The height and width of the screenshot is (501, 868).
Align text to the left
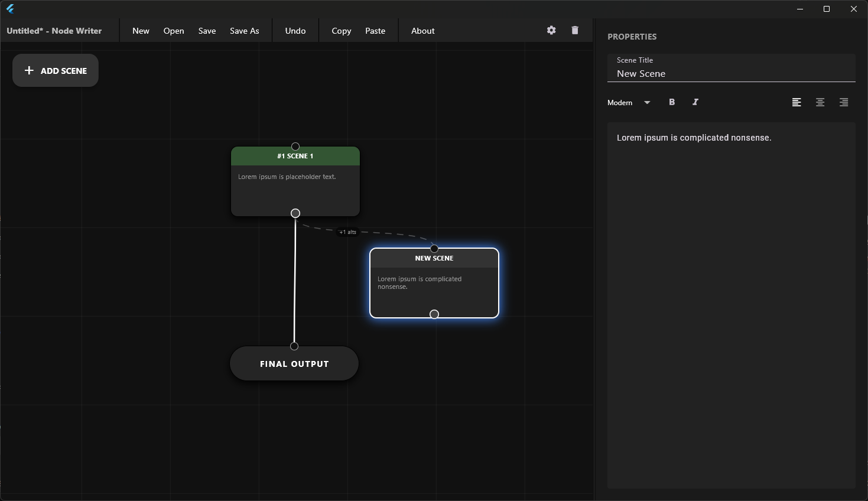797,102
